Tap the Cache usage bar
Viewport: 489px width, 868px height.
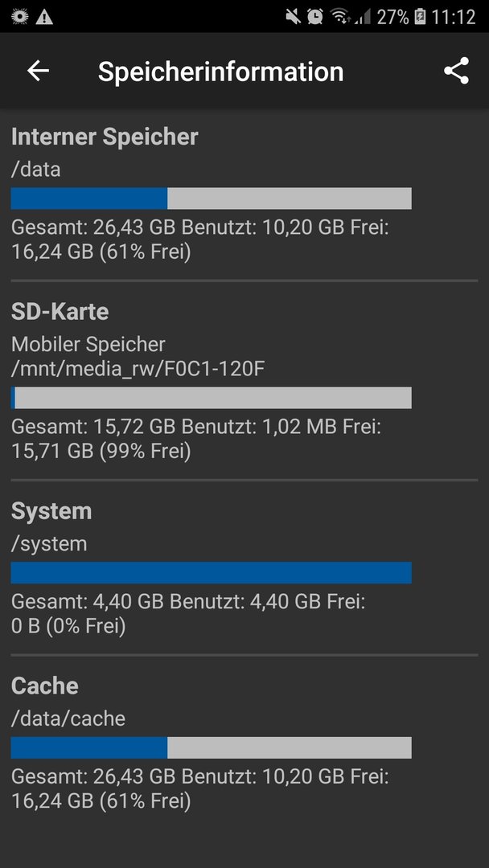(211, 747)
